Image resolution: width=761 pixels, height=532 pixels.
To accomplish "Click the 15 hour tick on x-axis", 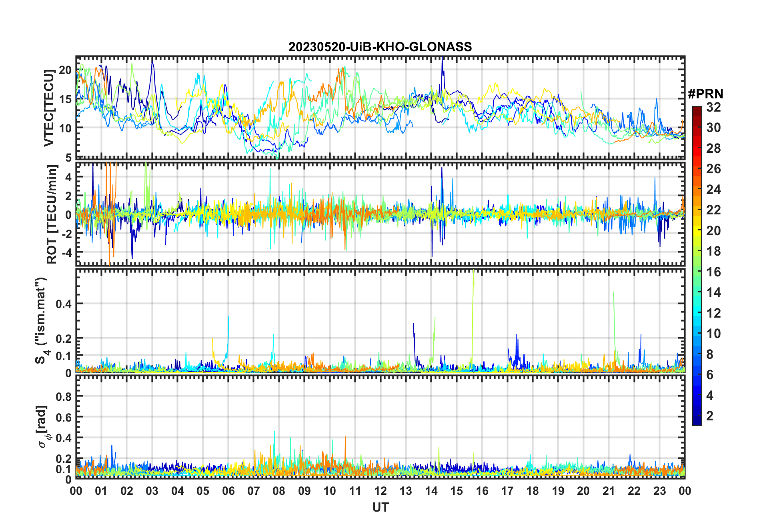I will tap(457, 491).
